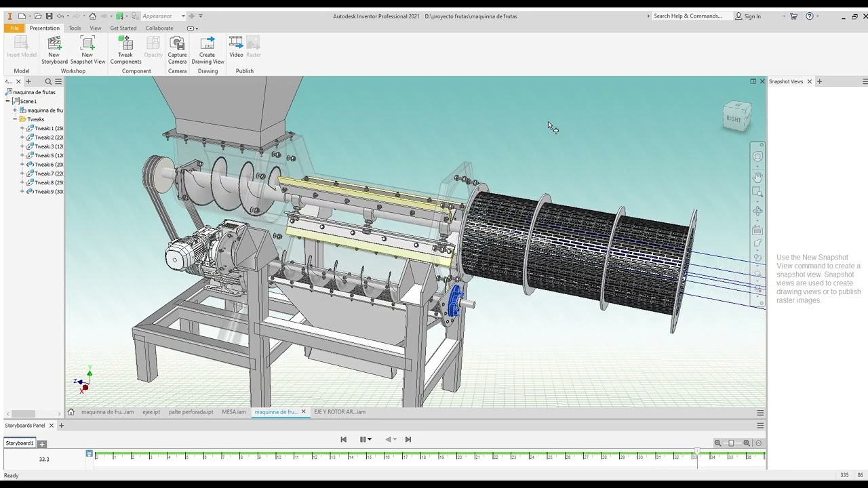Close the Snapshot Views panel

point(809,81)
